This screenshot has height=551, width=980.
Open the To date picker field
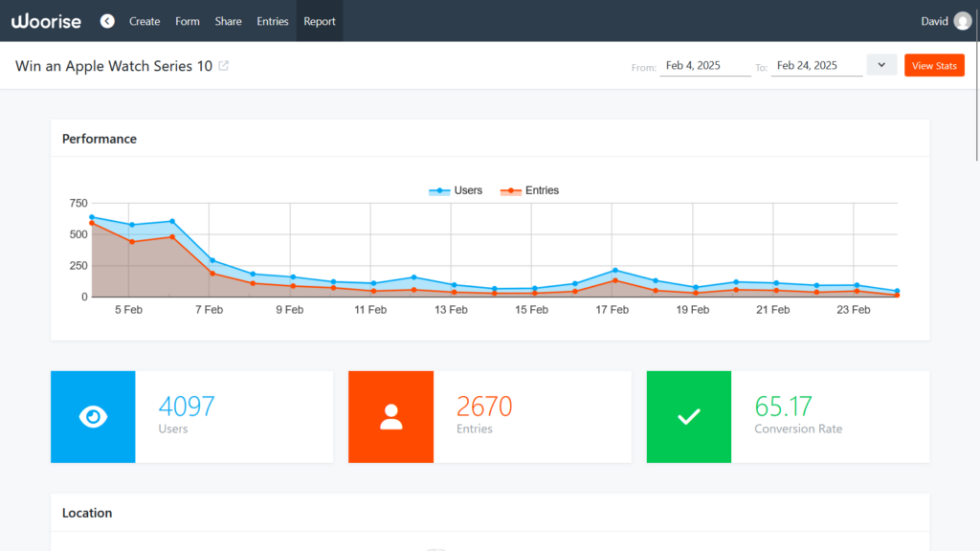815,66
